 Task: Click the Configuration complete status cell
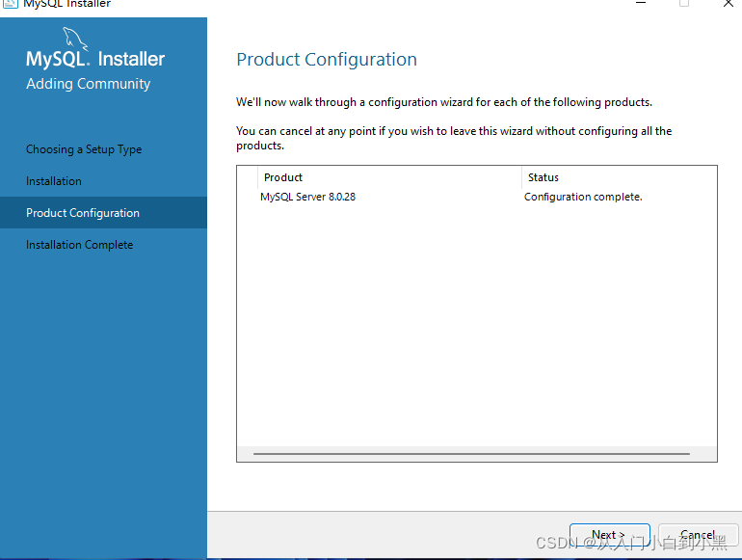(x=583, y=197)
